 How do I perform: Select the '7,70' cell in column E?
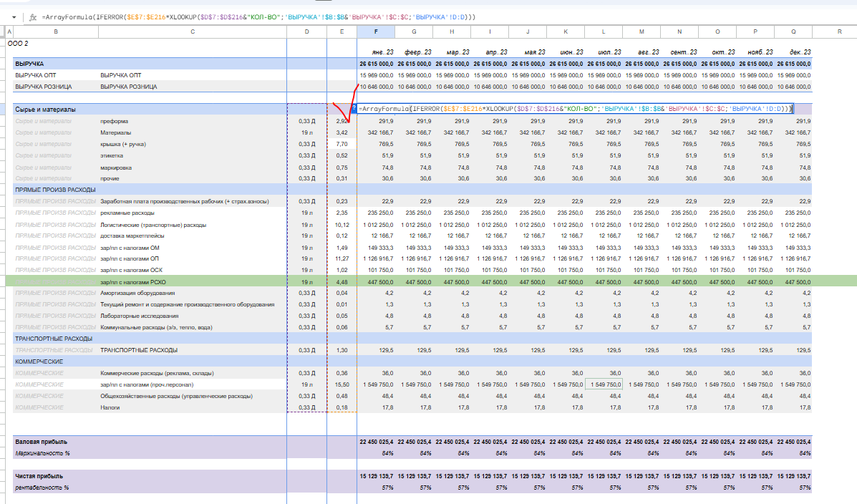click(342, 145)
